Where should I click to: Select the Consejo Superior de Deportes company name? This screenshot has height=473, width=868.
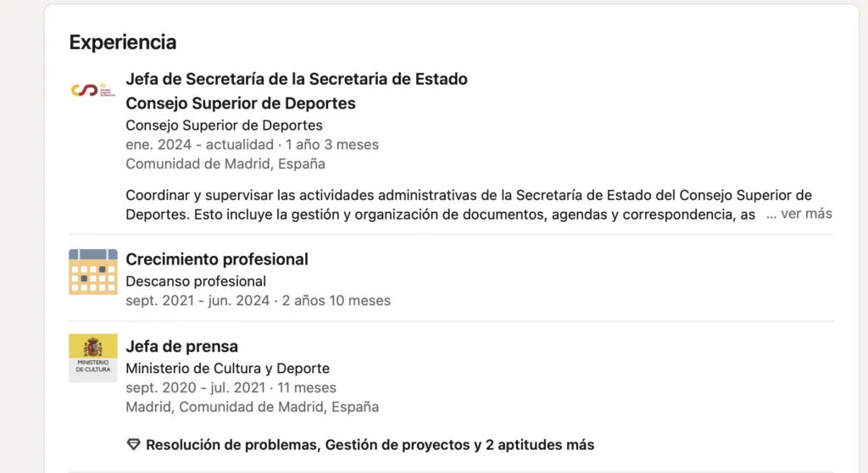coord(224,125)
